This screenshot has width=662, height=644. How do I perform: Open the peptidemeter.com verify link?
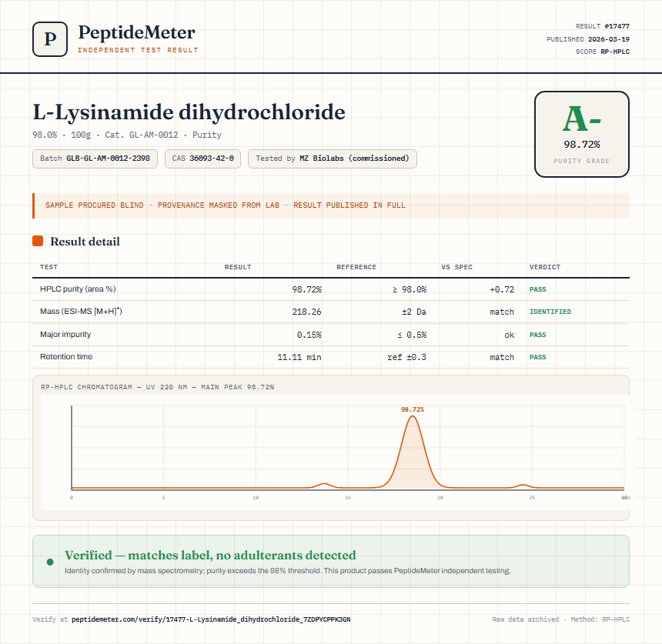pos(211,619)
